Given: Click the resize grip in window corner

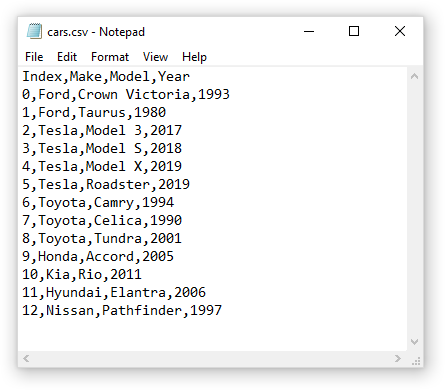Looking at the screenshot, I should [x=415, y=361].
